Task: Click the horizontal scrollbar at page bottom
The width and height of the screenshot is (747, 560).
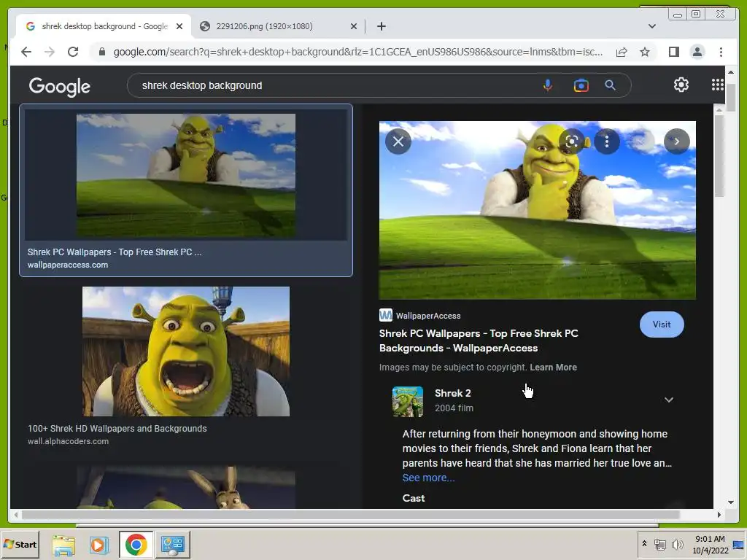Action: pos(351,515)
